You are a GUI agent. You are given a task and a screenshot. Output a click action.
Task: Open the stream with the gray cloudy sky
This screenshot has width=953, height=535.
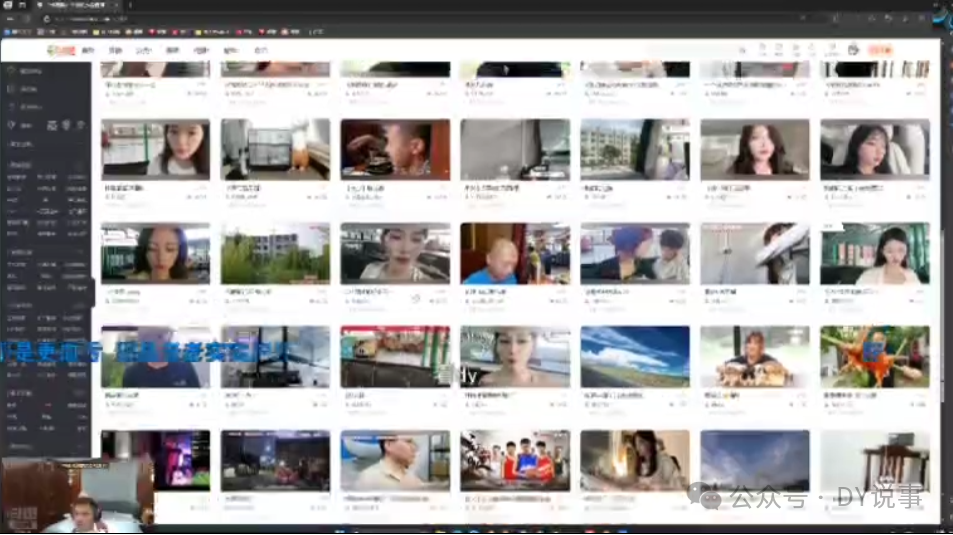pyautogui.click(x=755, y=461)
